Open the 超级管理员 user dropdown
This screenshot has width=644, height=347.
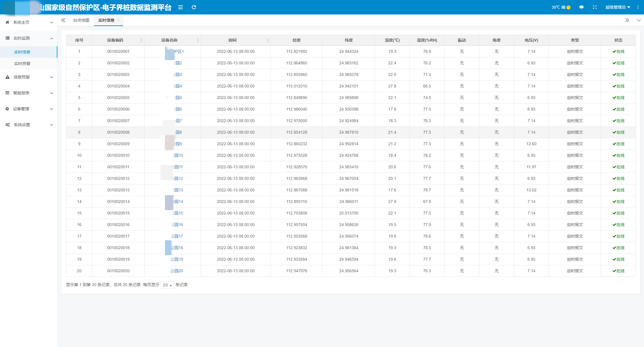pyautogui.click(x=617, y=7)
